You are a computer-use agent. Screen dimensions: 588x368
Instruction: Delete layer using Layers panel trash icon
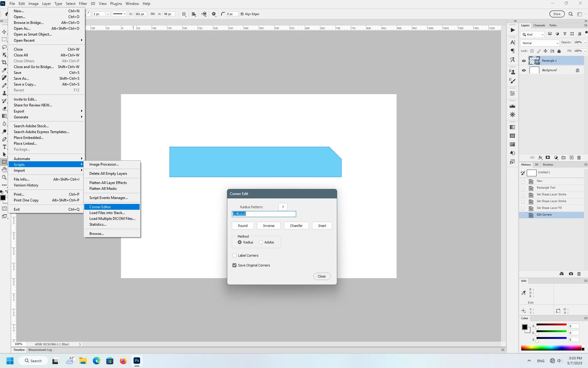pos(579,158)
